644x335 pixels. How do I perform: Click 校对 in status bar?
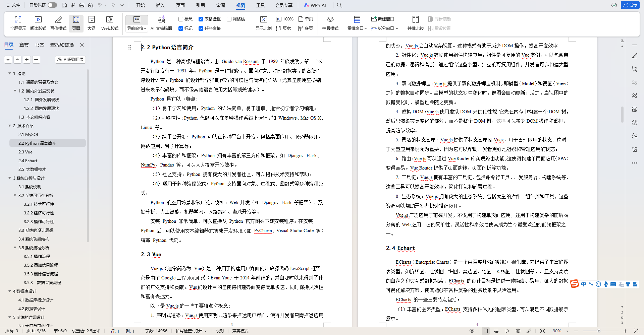pyautogui.click(x=220, y=331)
